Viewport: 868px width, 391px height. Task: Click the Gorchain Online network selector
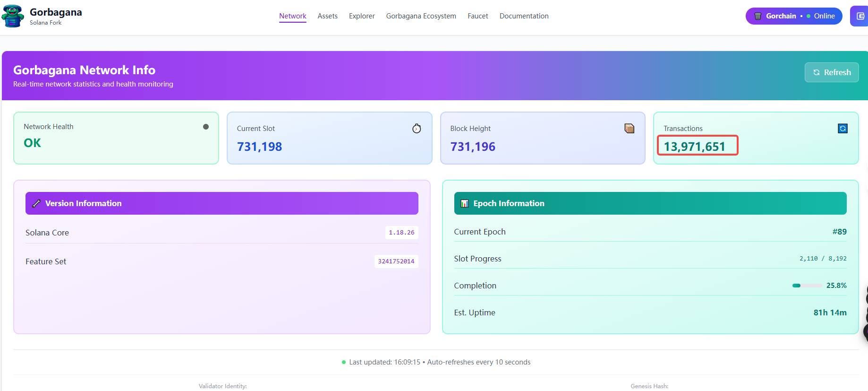point(794,16)
